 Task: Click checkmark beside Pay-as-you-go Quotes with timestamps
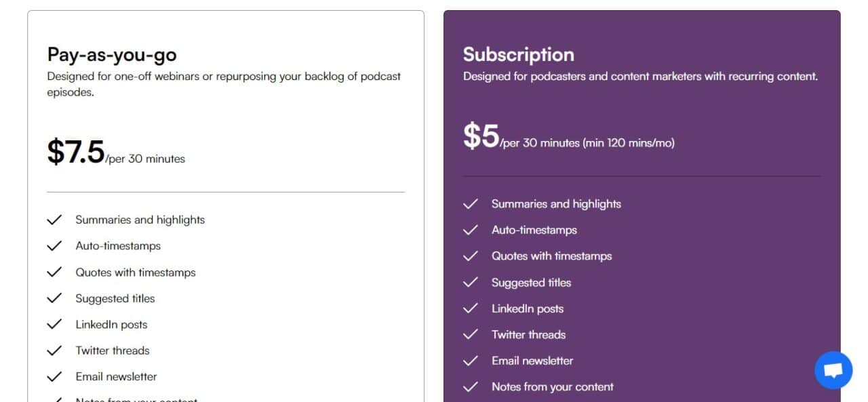54,273
